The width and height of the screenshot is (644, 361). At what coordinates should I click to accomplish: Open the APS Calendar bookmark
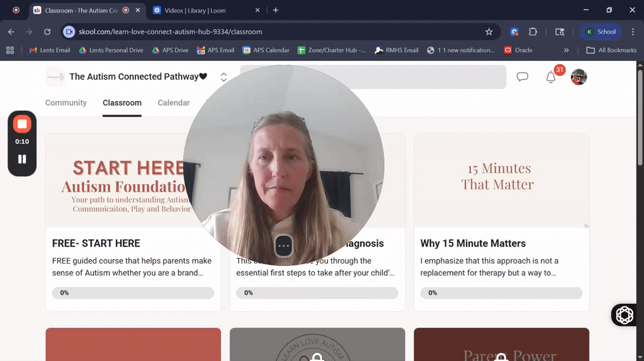click(266, 50)
